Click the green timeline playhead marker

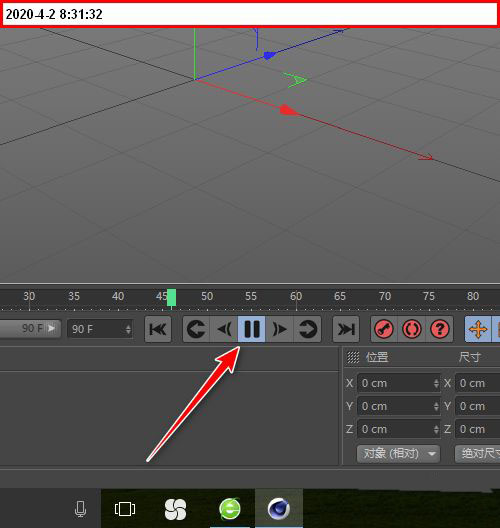(x=171, y=298)
